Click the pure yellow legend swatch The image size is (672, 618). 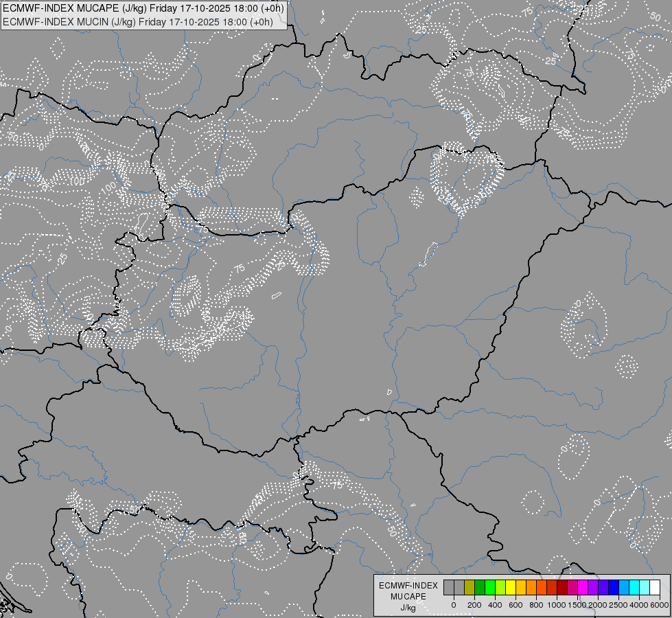coord(511,587)
